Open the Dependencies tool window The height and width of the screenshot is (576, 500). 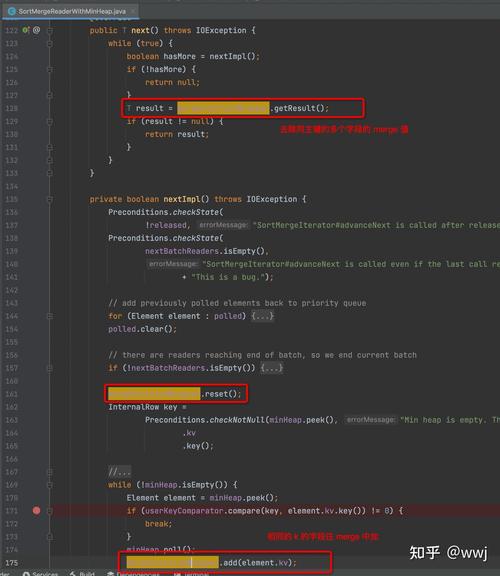tap(134, 573)
